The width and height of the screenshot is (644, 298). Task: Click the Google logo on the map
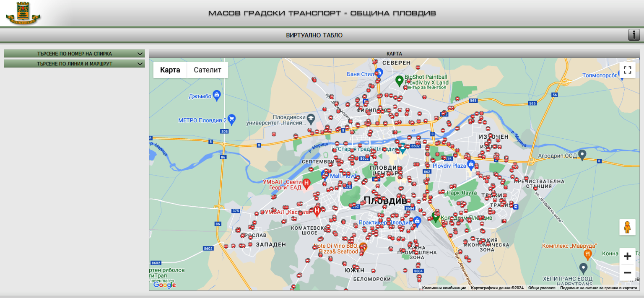(x=164, y=285)
